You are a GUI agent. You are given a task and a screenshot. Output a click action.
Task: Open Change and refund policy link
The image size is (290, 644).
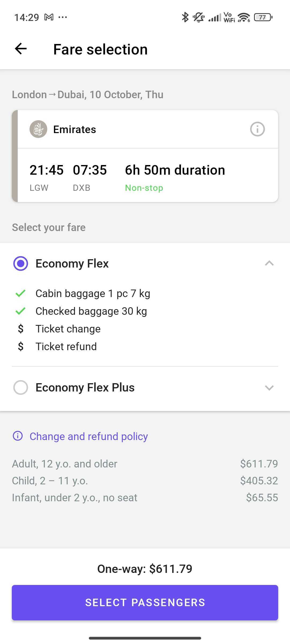tap(89, 436)
